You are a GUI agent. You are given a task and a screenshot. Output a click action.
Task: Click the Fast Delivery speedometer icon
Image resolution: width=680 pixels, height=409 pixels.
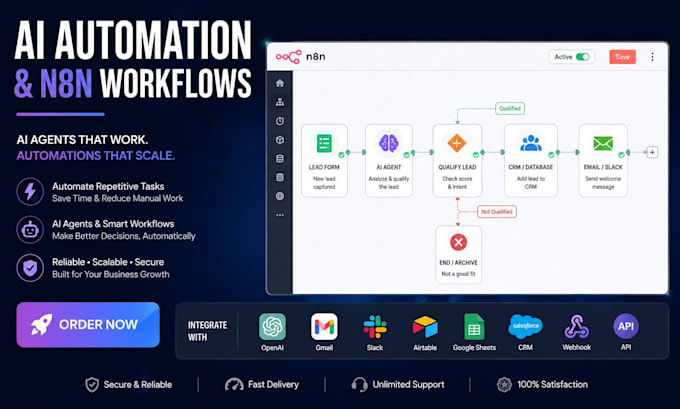click(x=234, y=385)
